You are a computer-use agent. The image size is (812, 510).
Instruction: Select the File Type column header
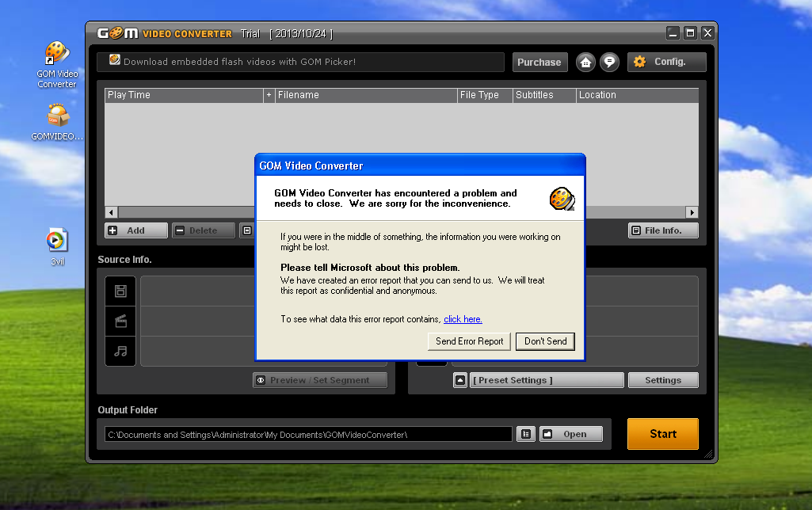coord(486,95)
